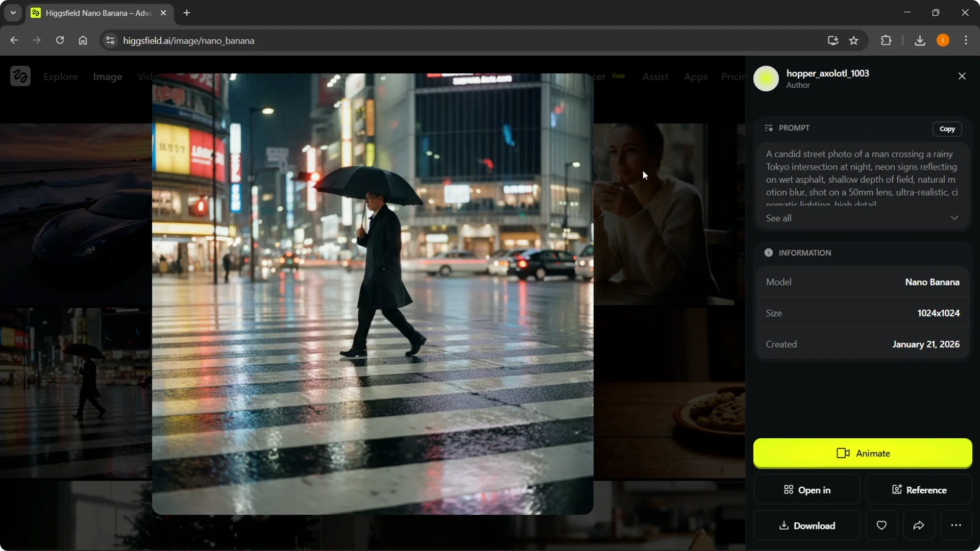Open the Reference option
Screen dimensions: 980x551
919,490
